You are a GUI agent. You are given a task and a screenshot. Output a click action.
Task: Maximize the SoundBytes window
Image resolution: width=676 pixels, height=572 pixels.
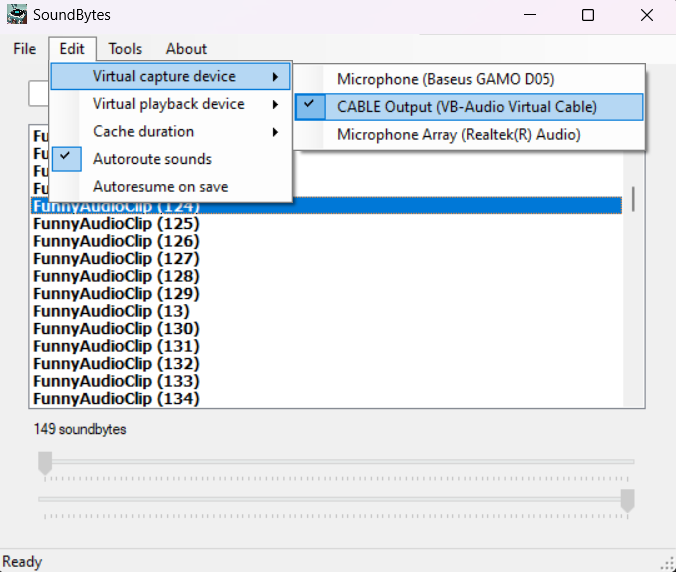pyautogui.click(x=588, y=16)
